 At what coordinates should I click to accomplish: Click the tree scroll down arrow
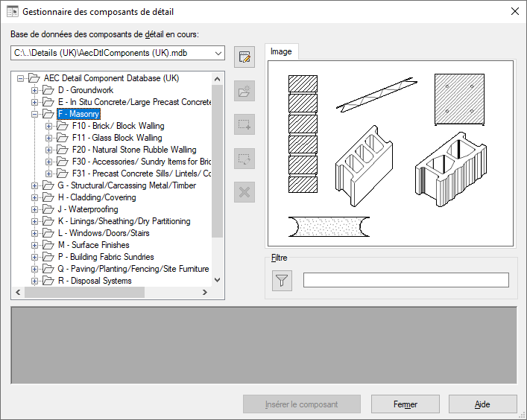point(217,280)
